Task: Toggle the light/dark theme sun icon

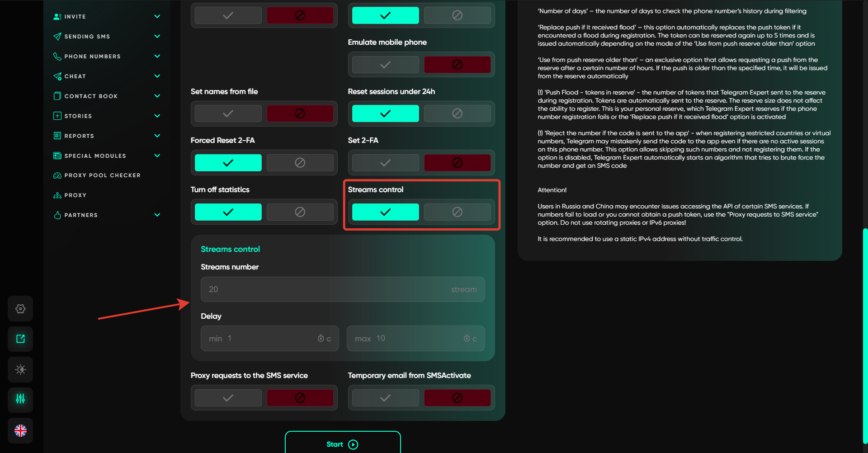Action: click(20, 369)
